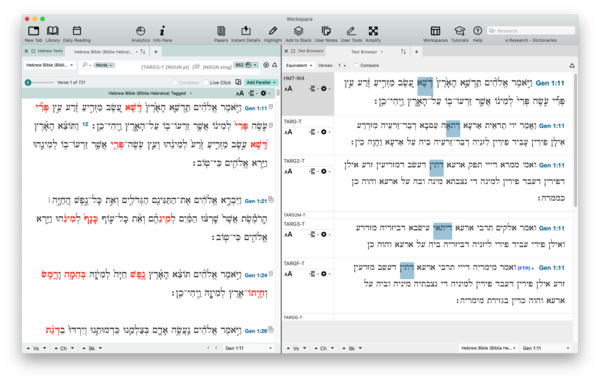The width and height of the screenshot is (600, 382).
Task: Click the Bk navigation control in left pane
Action: [x=92, y=348]
